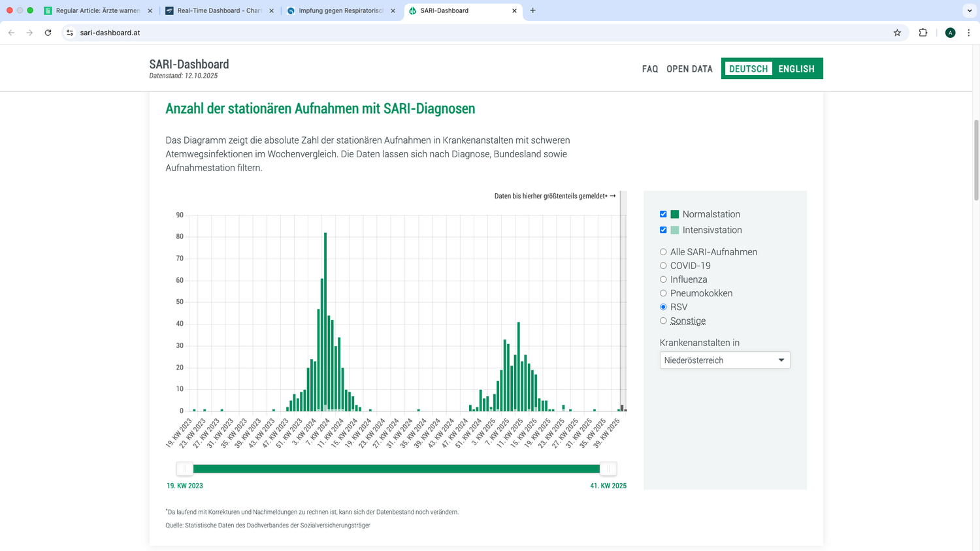Image resolution: width=980 pixels, height=551 pixels.
Task: Open a new tab with the plus icon
Action: pyautogui.click(x=532, y=10)
